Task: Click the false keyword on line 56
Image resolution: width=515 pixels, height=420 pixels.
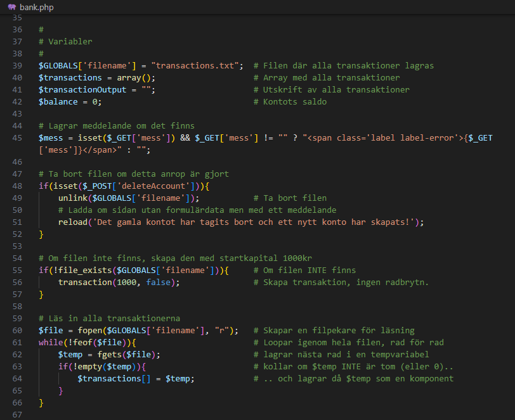Action: pyautogui.click(x=159, y=283)
